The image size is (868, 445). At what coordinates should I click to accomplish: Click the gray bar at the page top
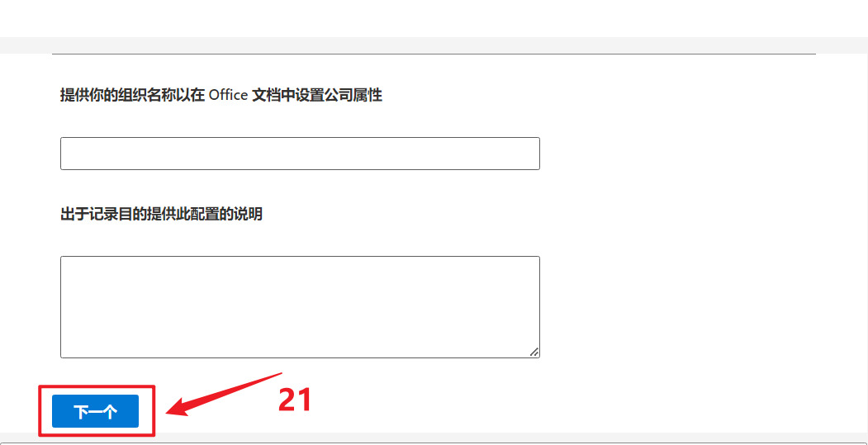tap(434, 45)
